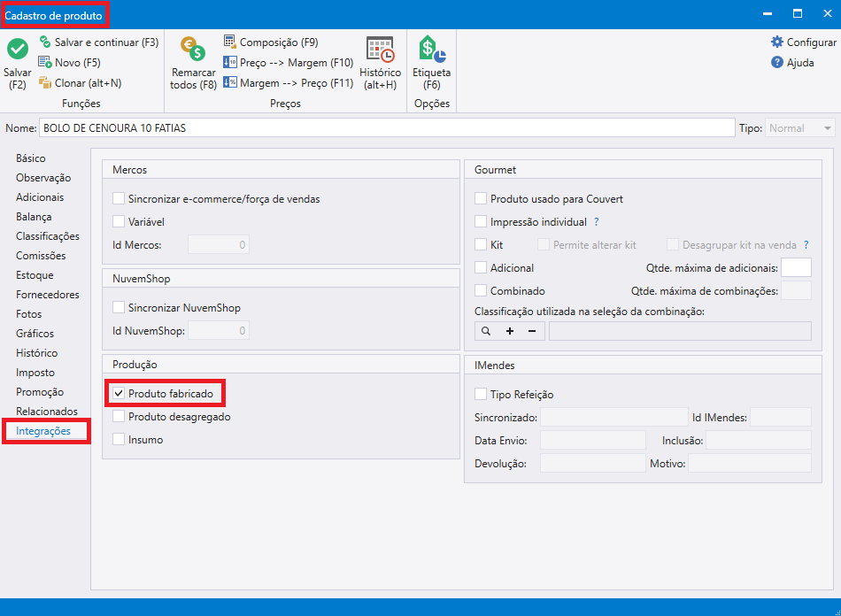Open the Observação tab
The image size is (841, 616).
(43, 178)
